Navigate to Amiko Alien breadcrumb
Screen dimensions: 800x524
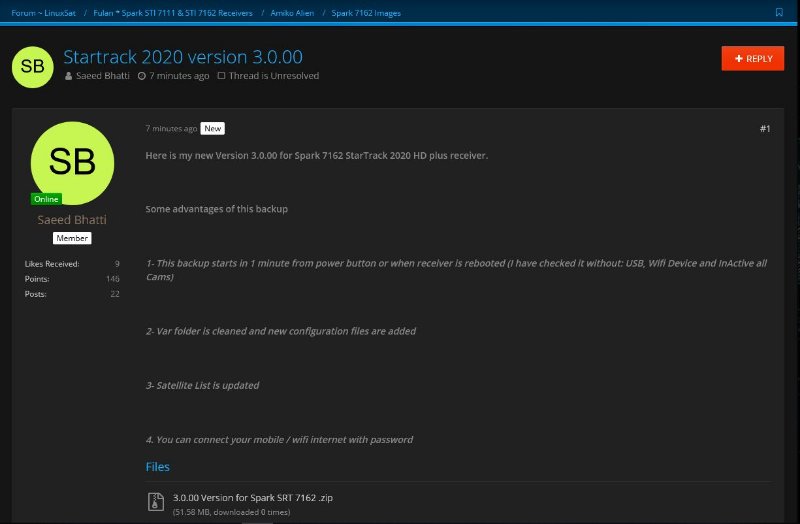[x=293, y=12]
